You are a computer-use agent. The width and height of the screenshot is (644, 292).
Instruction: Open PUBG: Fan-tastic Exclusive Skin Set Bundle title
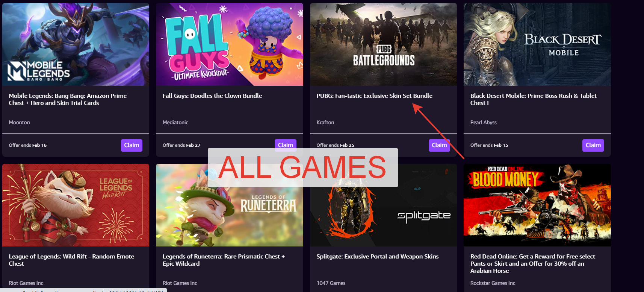[x=374, y=96]
